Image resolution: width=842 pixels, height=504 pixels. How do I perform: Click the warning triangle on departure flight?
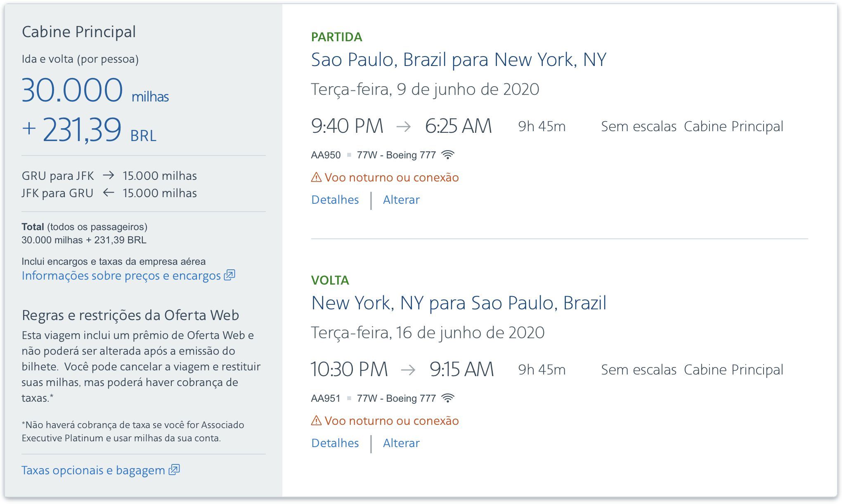pyautogui.click(x=316, y=177)
